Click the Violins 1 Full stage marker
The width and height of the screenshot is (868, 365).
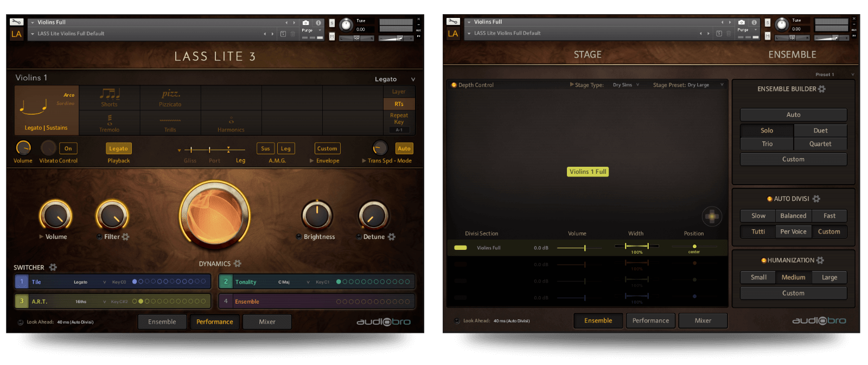(x=588, y=172)
